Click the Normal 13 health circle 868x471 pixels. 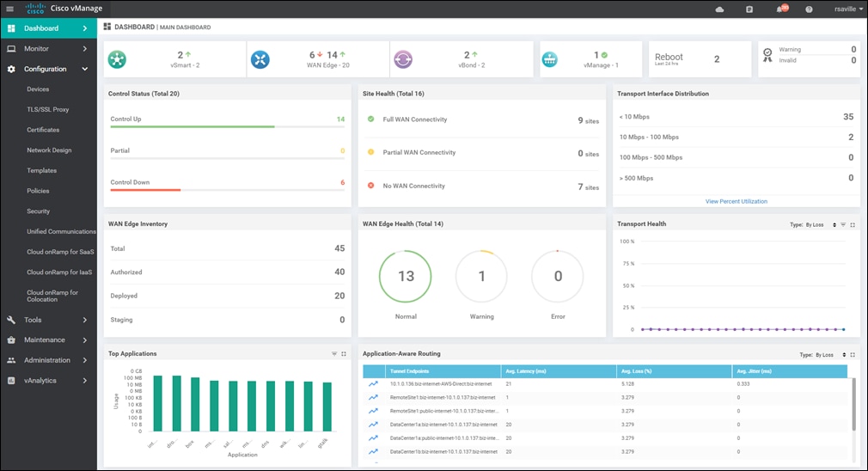pos(406,276)
